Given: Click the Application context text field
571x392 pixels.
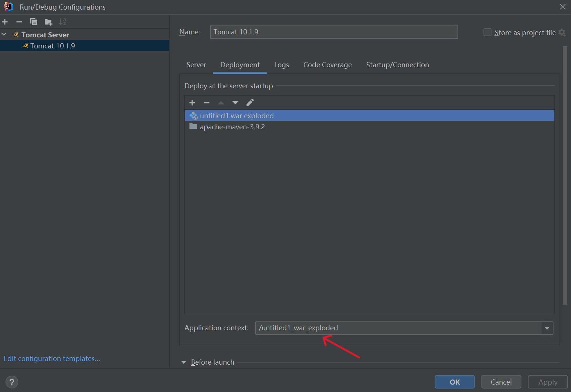Looking at the screenshot, I should pyautogui.click(x=398, y=328).
